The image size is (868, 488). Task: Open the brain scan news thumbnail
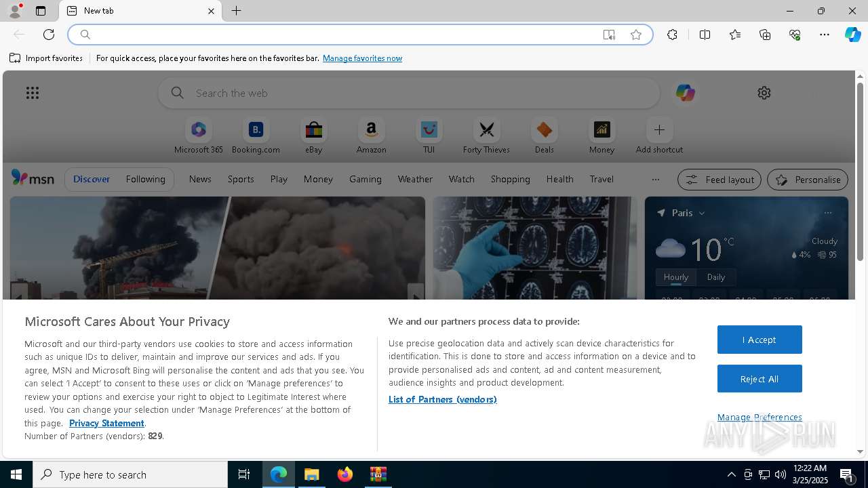[x=534, y=248]
